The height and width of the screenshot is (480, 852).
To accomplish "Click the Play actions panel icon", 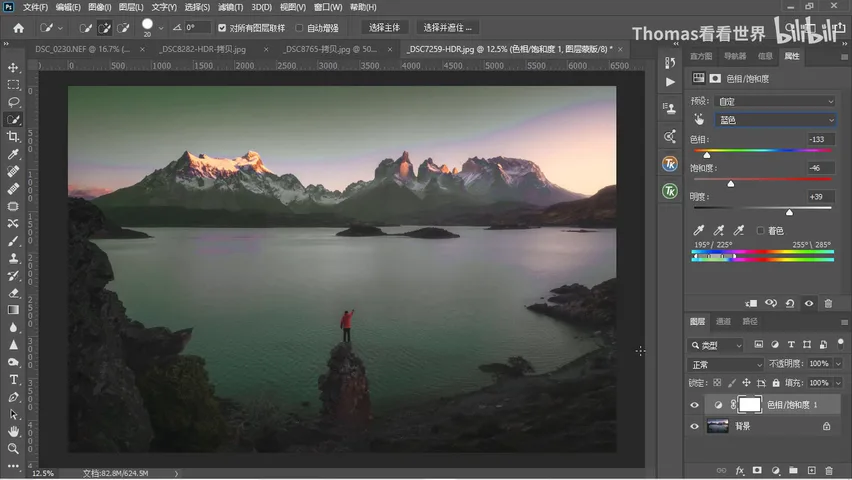I will pyautogui.click(x=670, y=82).
